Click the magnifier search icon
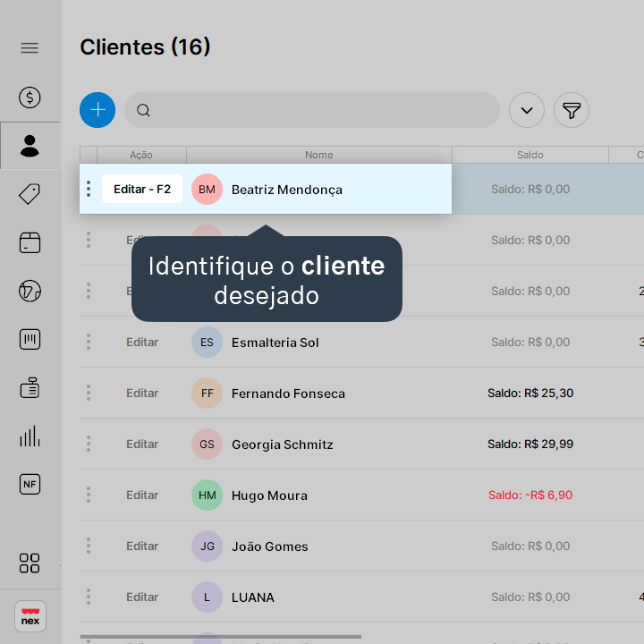The width and height of the screenshot is (644, 644). (143, 110)
